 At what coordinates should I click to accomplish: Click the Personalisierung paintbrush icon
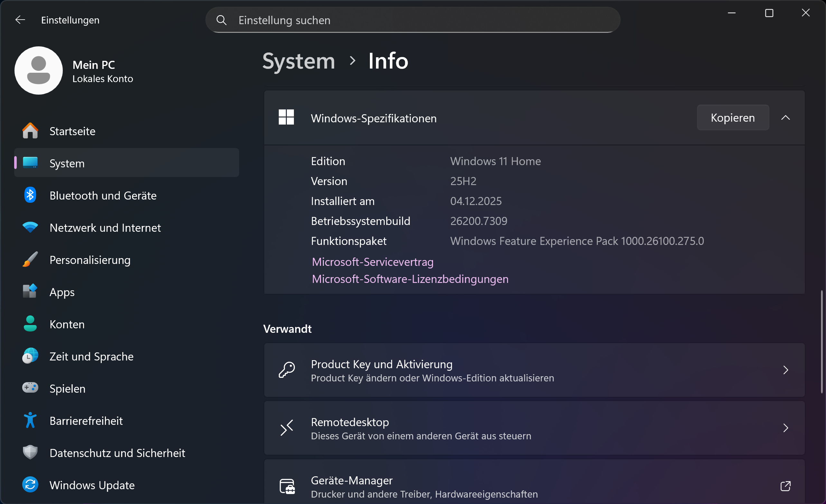(30, 260)
